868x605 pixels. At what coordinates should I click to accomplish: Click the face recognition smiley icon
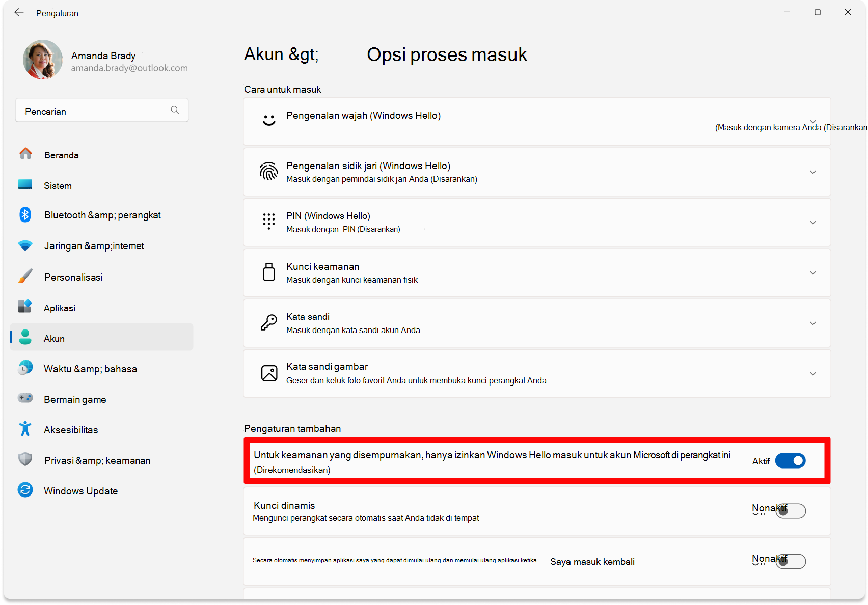point(269,120)
